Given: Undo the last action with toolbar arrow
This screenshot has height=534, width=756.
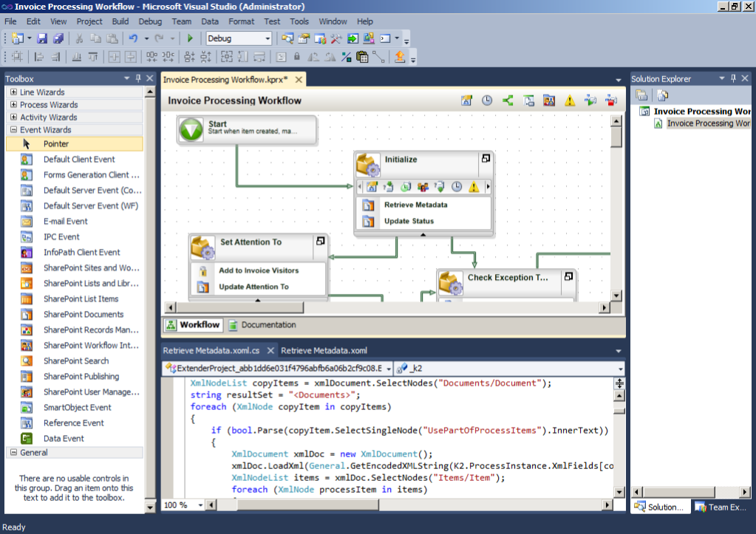Looking at the screenshot, I should click(133, 38).
